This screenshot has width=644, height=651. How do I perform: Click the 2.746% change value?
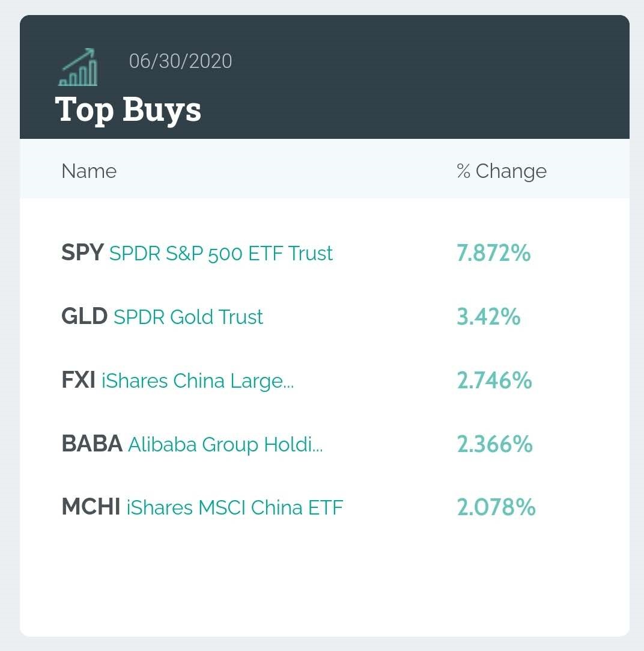click(x=494, y=381)
